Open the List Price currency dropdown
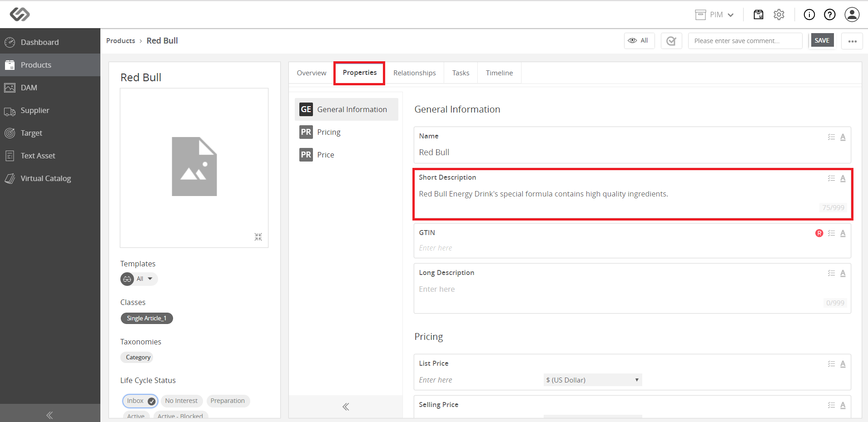The width and height of the screenshot is (868, 422). click(593, 380)
